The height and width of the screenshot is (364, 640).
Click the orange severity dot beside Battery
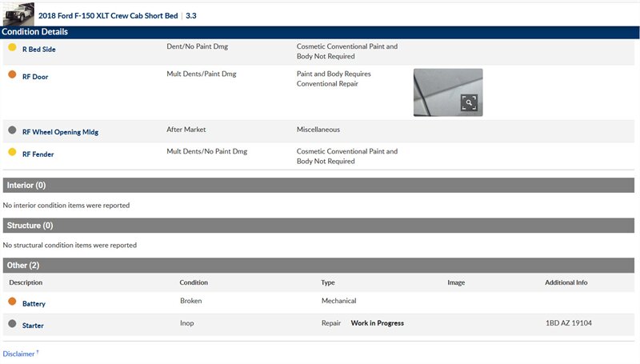point(12,302)
